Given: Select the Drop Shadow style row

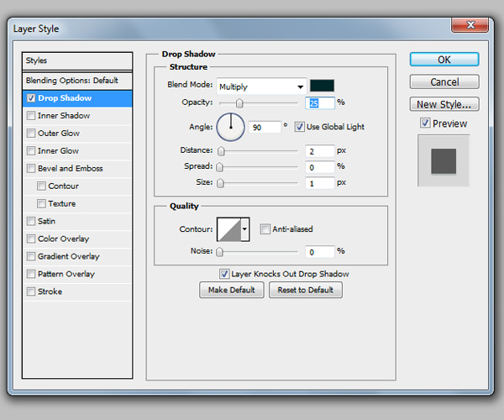Looking at the screenshot, I should tap(77, 98).
